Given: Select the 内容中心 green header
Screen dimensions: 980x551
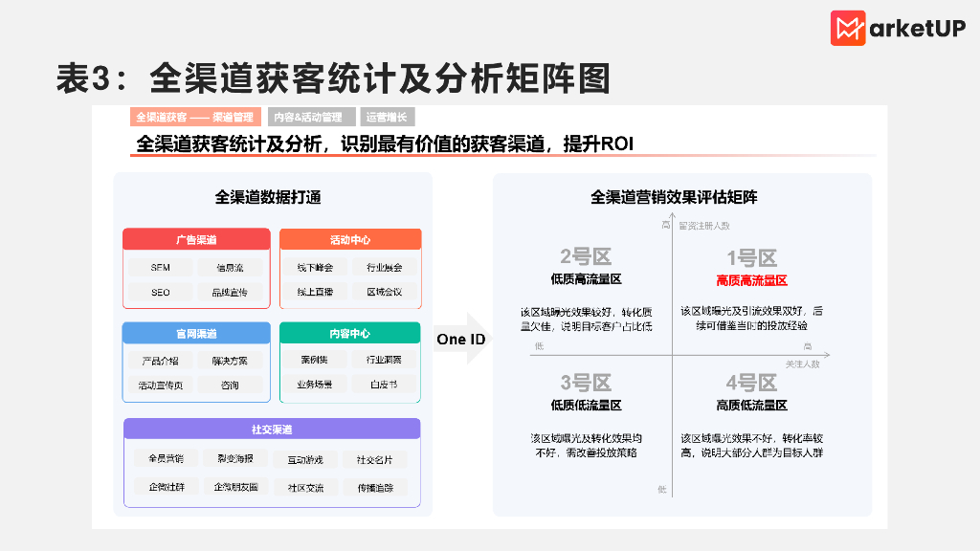Looking at the screenshot, I should (350, 333).
